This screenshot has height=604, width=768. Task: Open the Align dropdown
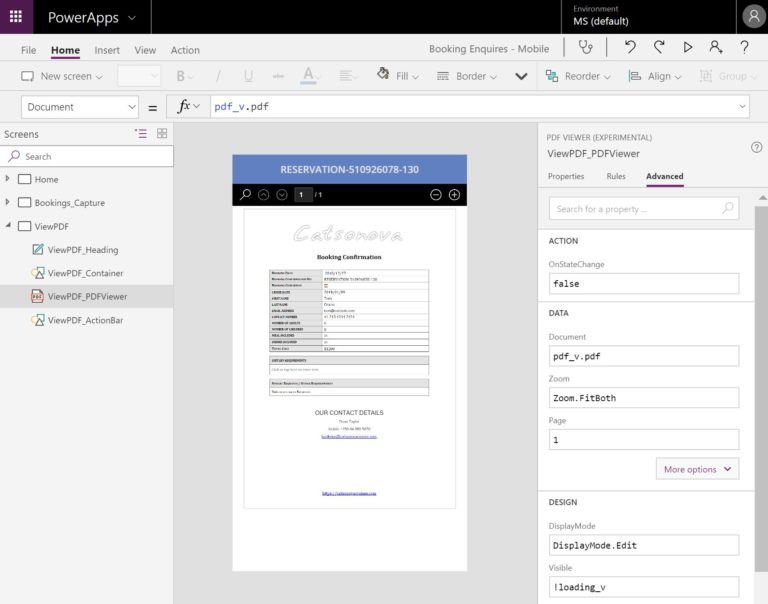pos(655,76)
